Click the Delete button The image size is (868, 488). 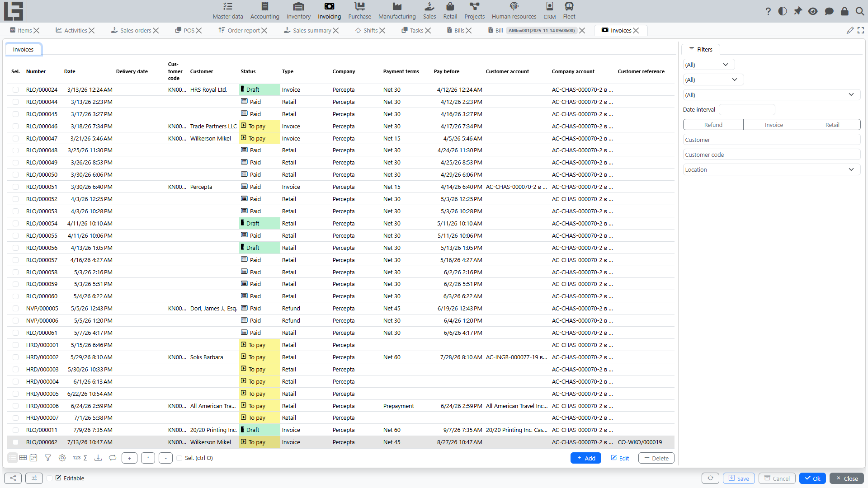tap(656, 458)
